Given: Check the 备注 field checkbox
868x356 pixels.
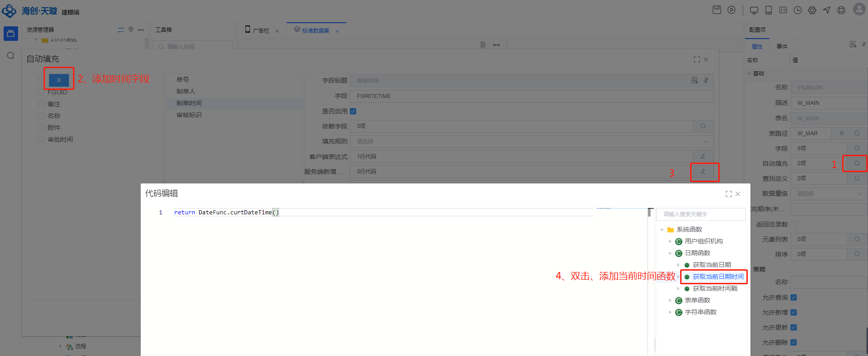Looking at the screenshot, I should (x=41, y=104).
